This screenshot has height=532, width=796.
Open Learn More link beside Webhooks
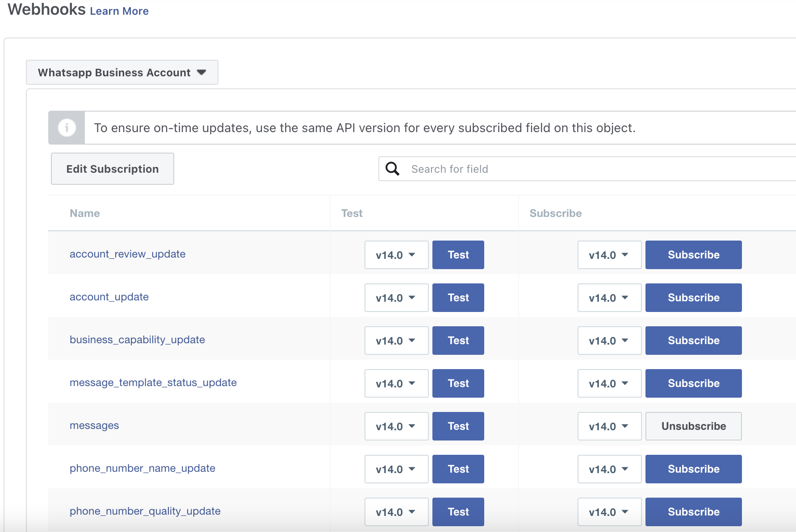119,11
